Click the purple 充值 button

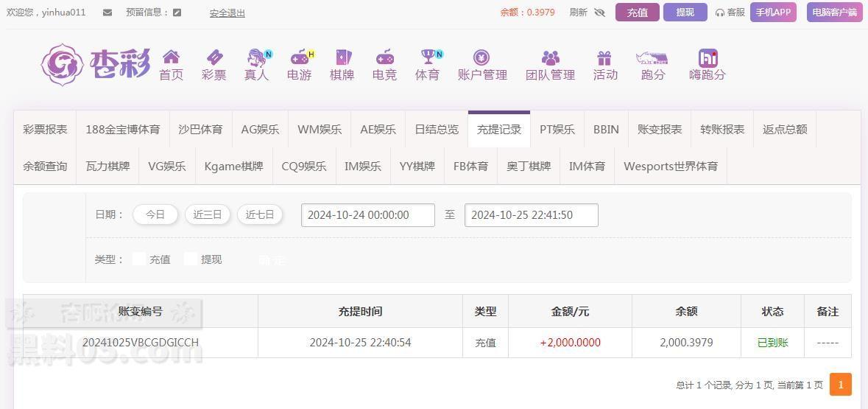point(637,13)
